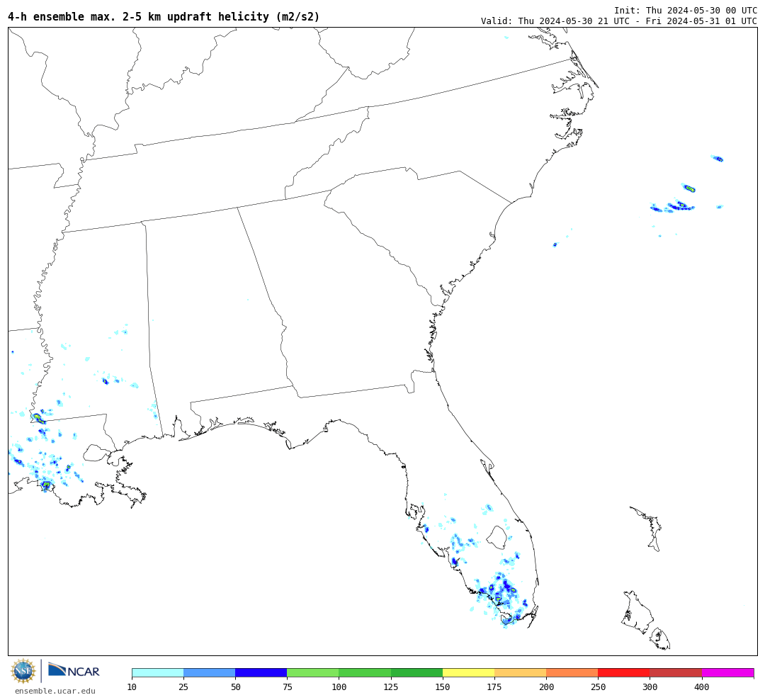This screenshot has width=765, height=700.
Task: Click the dark green 125–150 legend swatch
Action: [416, 672]
